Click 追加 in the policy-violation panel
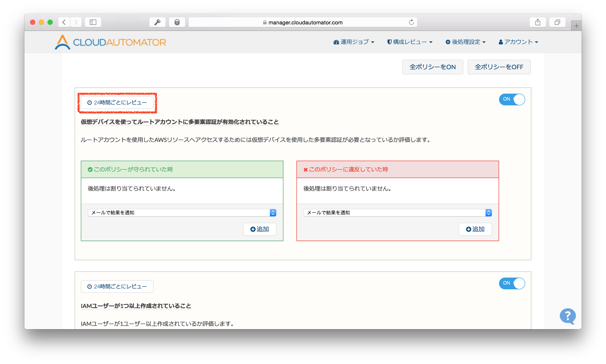 click(475, 229)
